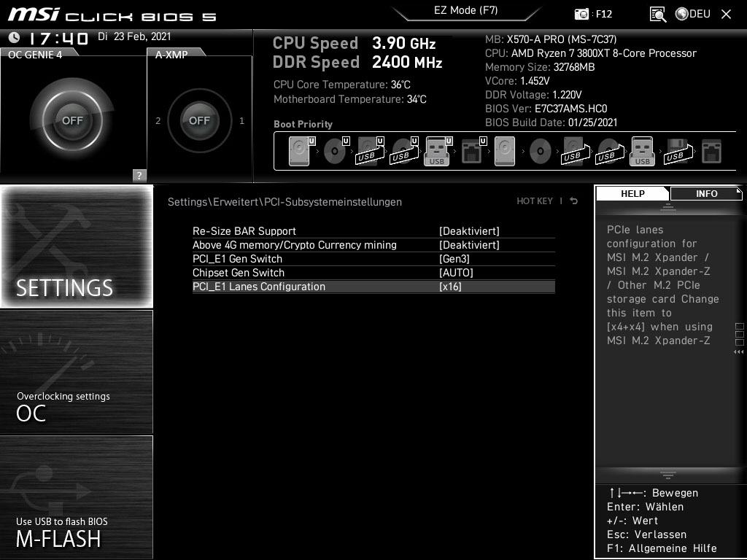Switch to the HELP tab
Image resolution: width=747 pixels, height=560 pixels.
pyautogui.click(x=632, y=193)
